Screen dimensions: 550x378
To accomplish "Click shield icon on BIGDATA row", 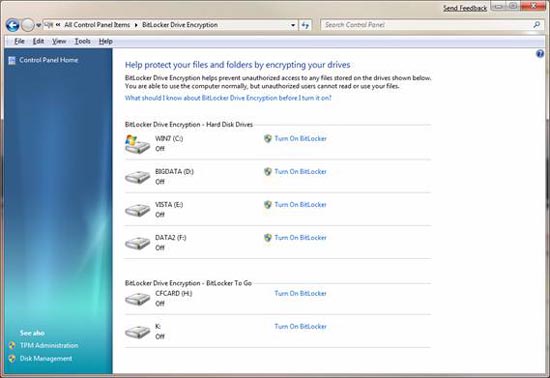I will pyautogui.click(x=268, y=171).
